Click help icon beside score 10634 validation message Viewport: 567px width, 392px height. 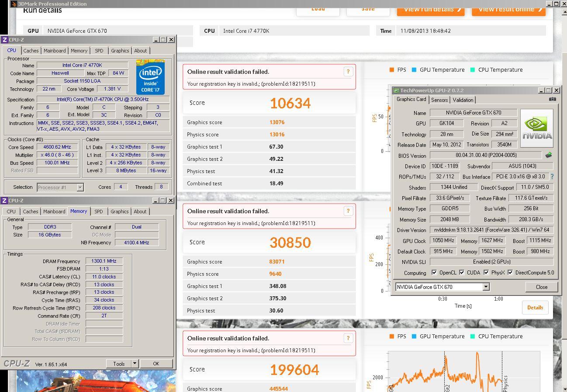(x=348, y=72)
